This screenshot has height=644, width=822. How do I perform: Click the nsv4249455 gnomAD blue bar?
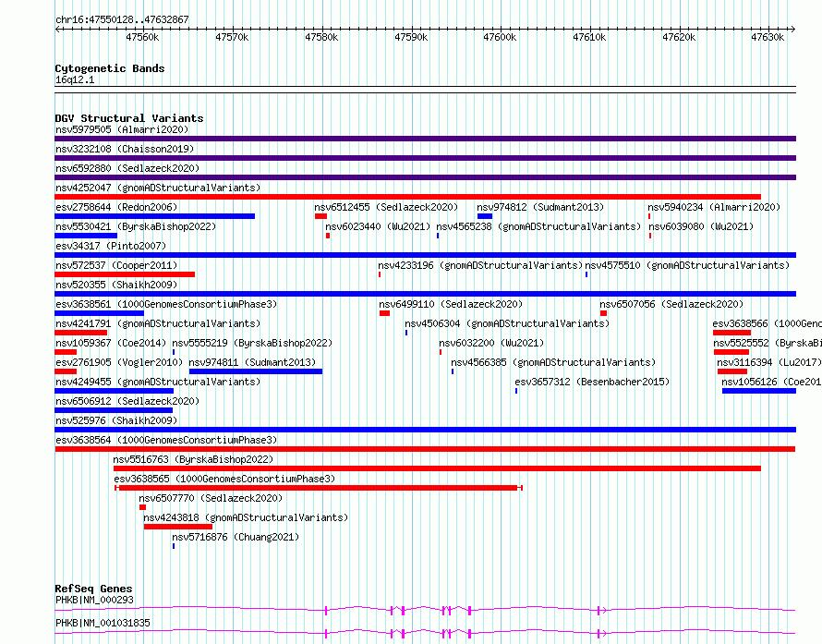[114, 391]
